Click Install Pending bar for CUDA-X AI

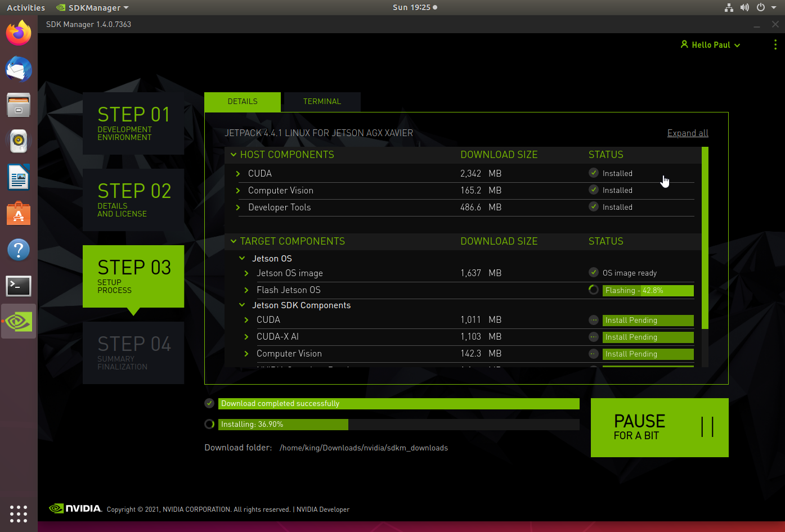coord(648,337)
